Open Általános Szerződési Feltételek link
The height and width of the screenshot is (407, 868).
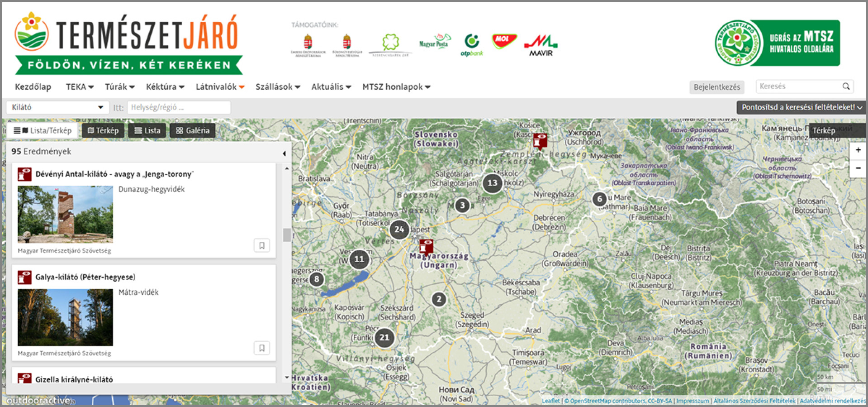tap(754, 401)
